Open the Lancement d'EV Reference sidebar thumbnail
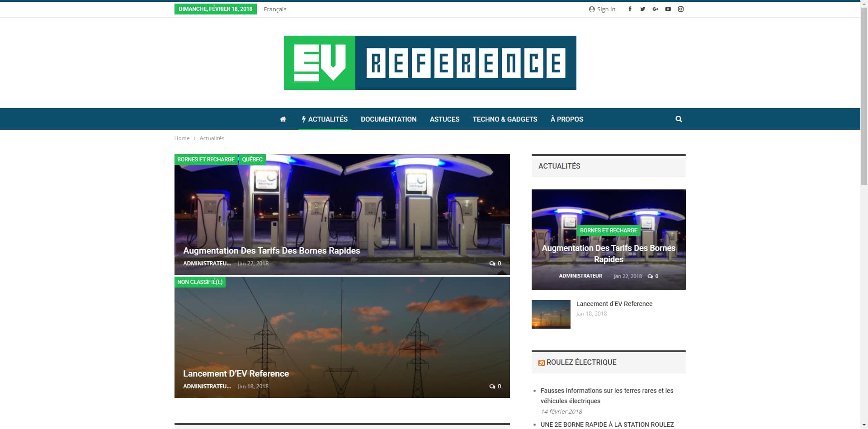This screenshot has height=429, width=868. pos(551,314)
